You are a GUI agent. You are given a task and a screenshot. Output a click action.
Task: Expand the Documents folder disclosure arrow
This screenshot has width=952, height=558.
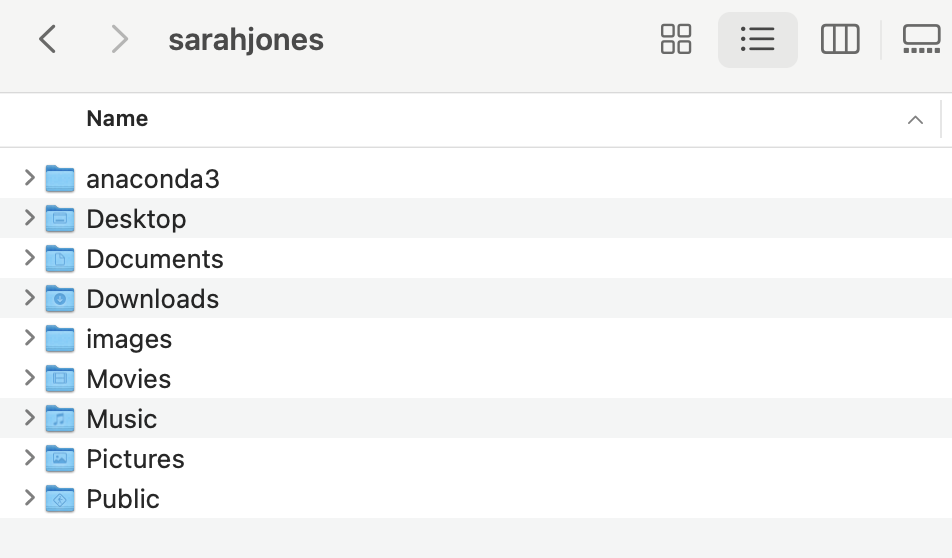point(30,258)
